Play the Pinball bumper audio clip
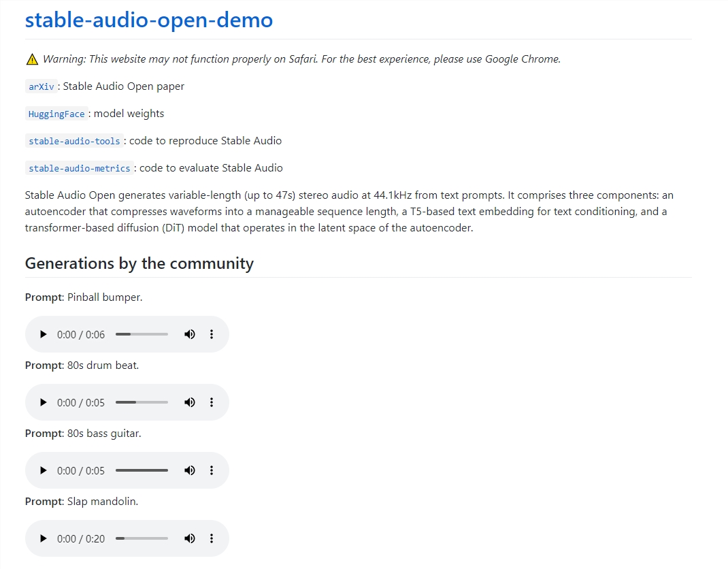 pos(44,334)
